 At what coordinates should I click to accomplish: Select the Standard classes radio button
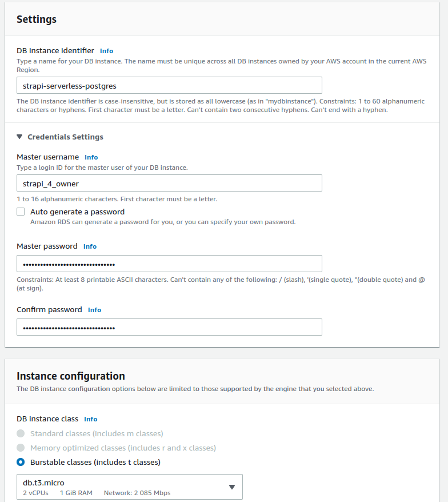21,433
